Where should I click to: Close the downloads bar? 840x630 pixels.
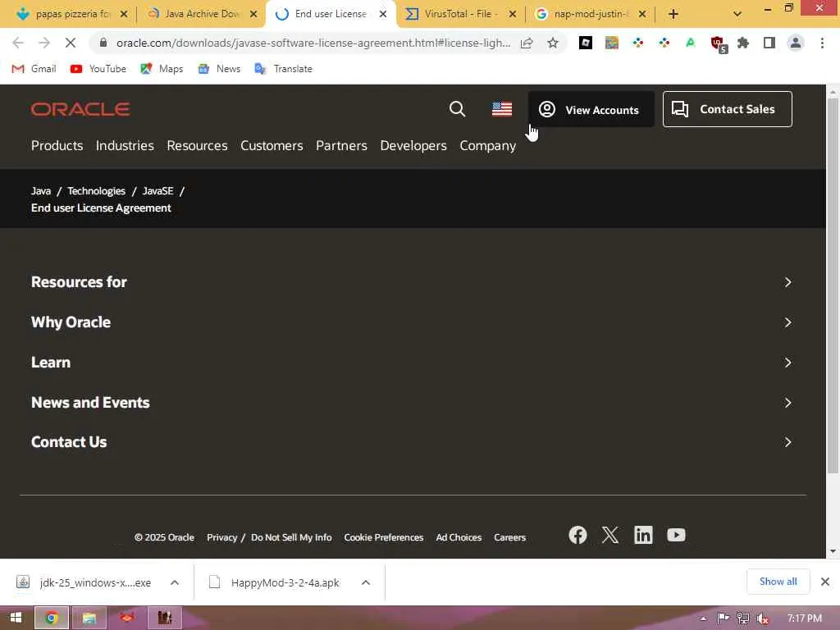[x=825, y=582]
